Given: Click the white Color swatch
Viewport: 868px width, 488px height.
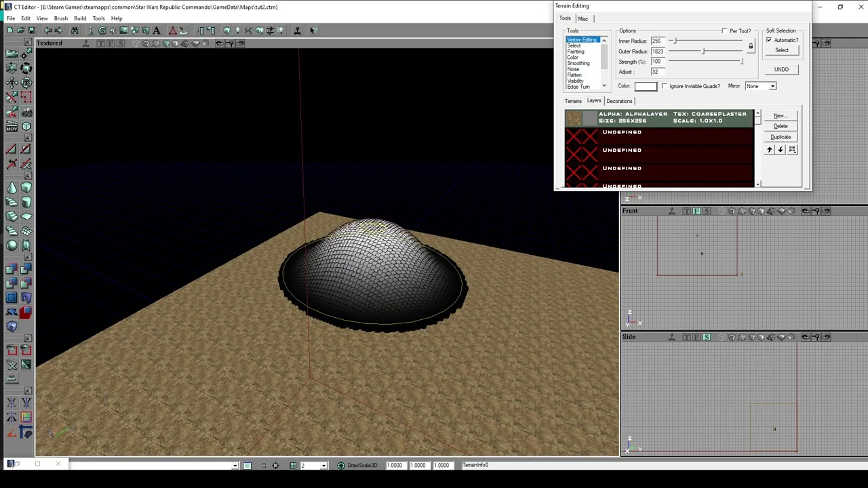Looking at the screenshot, I should click(x=646, y=86).
